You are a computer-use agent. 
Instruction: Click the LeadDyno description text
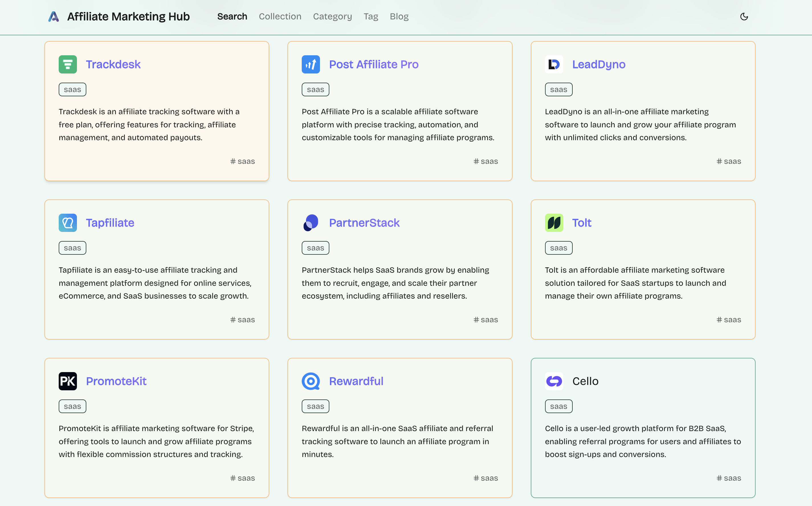click(x=640, y=125)
